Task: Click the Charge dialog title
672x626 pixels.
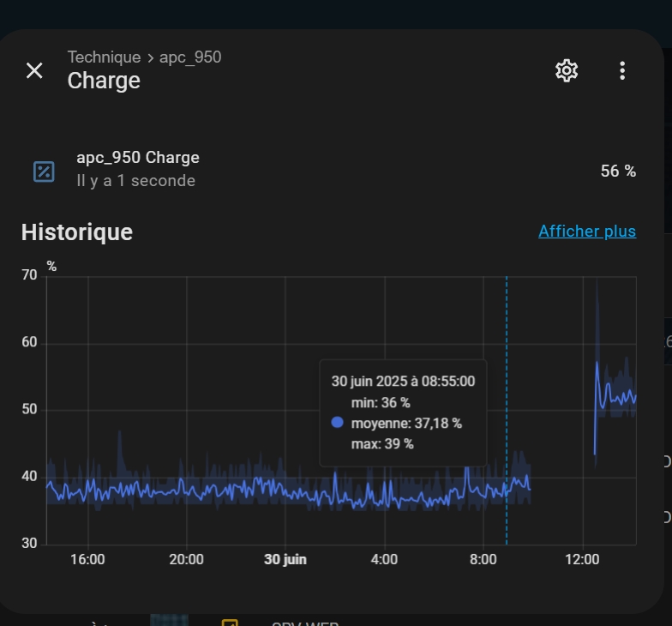Action: [x=104, y=81]
